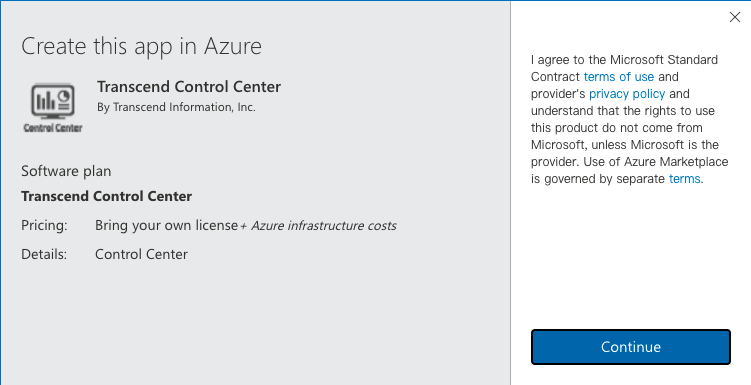Click the Continue button

[630, 347]
